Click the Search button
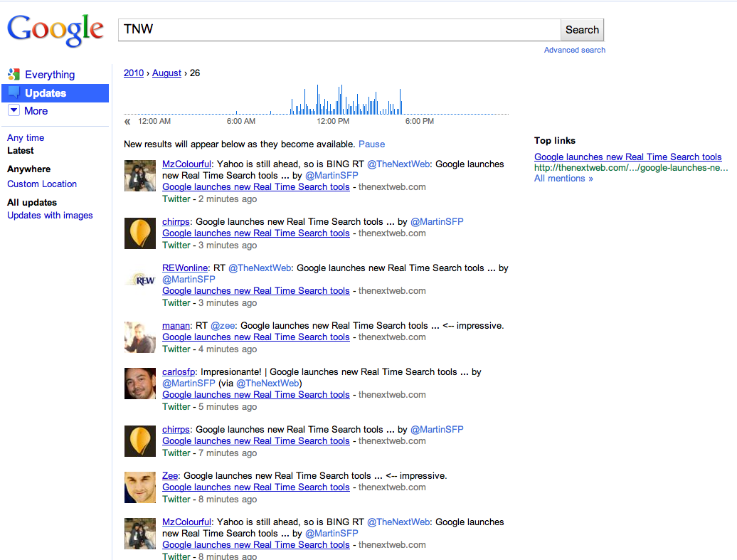The width and height of the screenshot is (737, 560). point(582,30)
